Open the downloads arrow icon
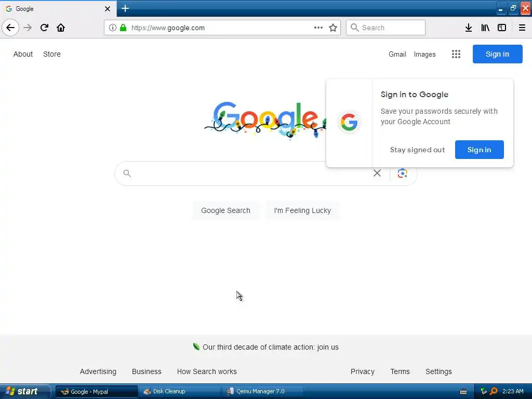Screen dimensions: 532x399 [468, 28]
